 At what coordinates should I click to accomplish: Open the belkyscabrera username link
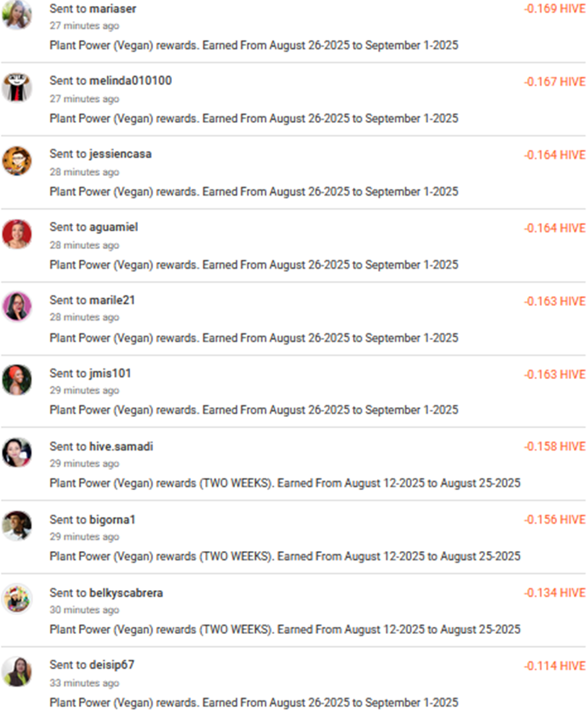126,592
